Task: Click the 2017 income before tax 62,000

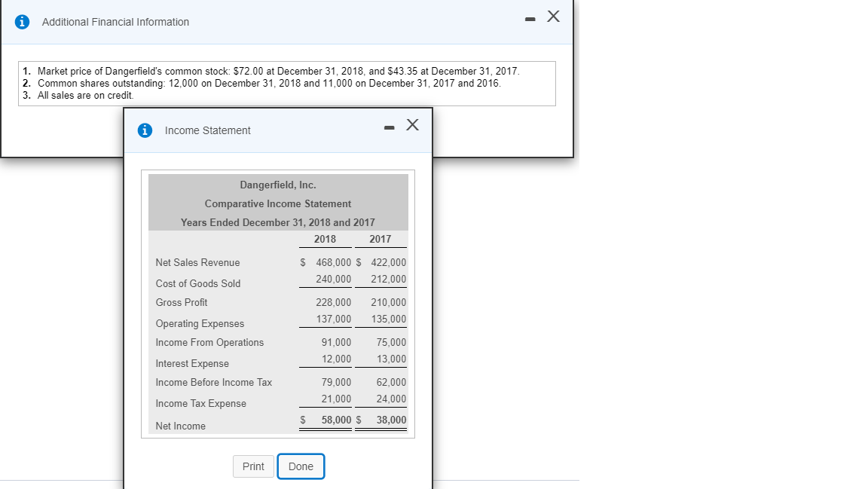Action: pos(391,382)
